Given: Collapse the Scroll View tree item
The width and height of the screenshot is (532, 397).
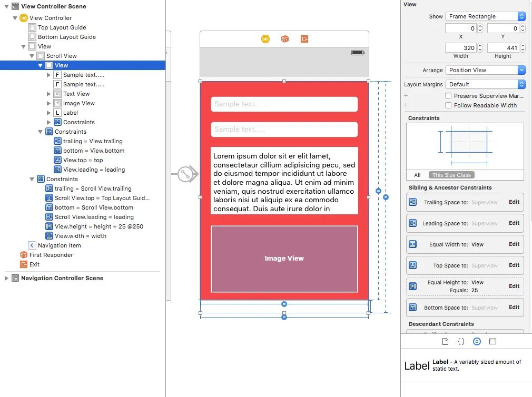Looking at the screenshot, I should click(x=32, y=56).
